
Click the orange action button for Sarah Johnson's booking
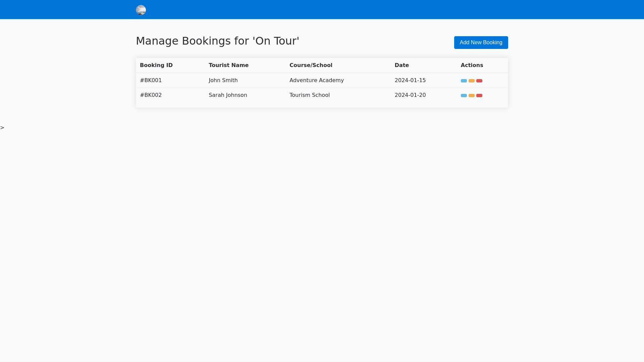(x=471, y=96)
